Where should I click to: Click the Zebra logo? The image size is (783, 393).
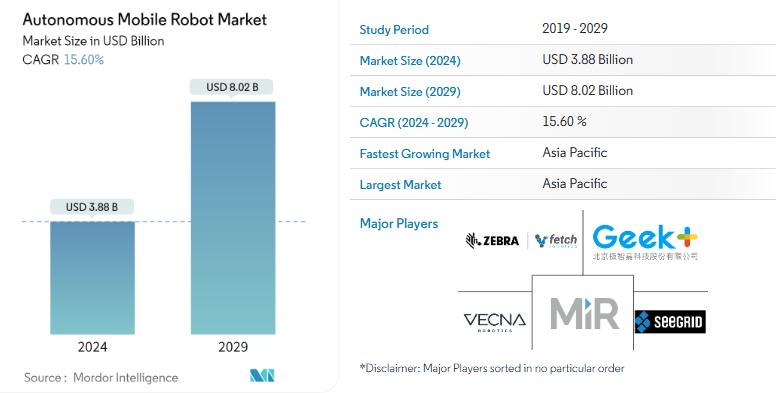(x=492, y=241)
